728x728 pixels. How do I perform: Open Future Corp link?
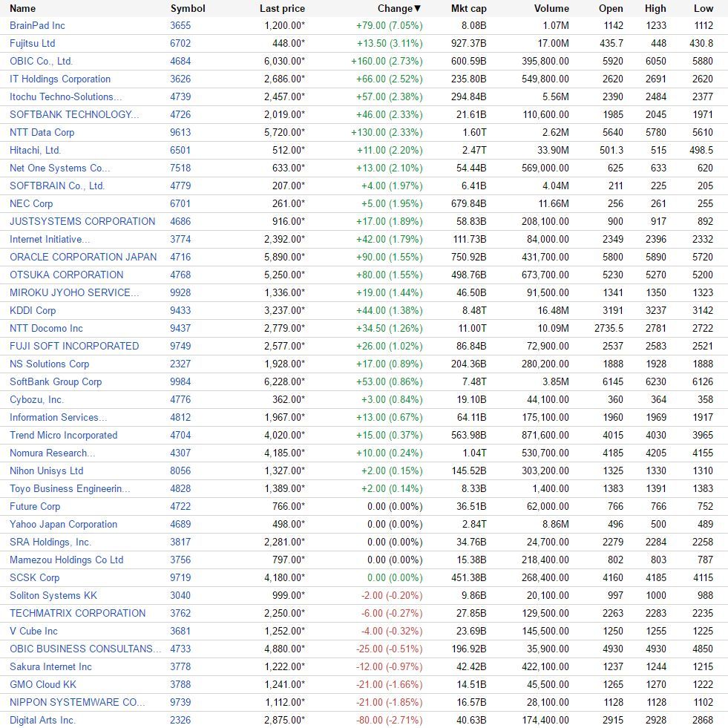(35, 506)
